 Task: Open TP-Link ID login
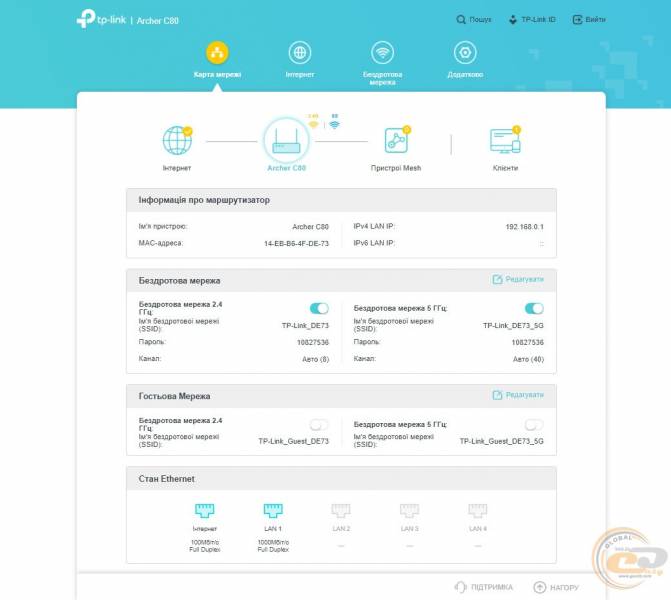point(531,20)
